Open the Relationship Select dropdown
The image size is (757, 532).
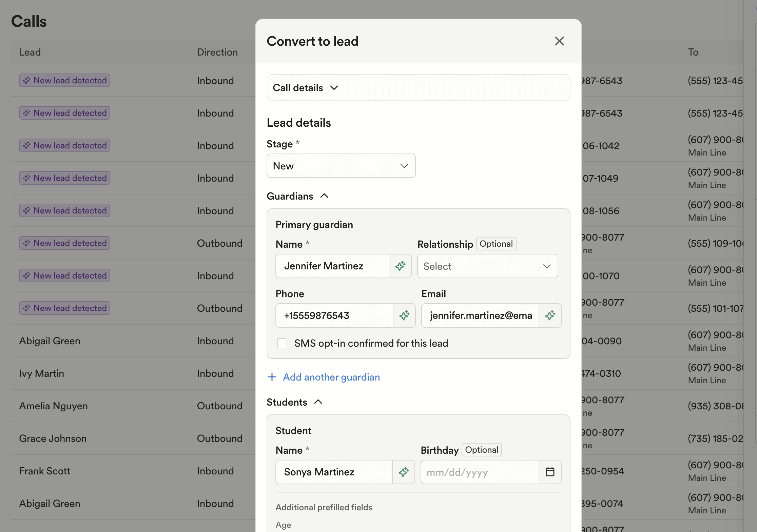(487, 266)
